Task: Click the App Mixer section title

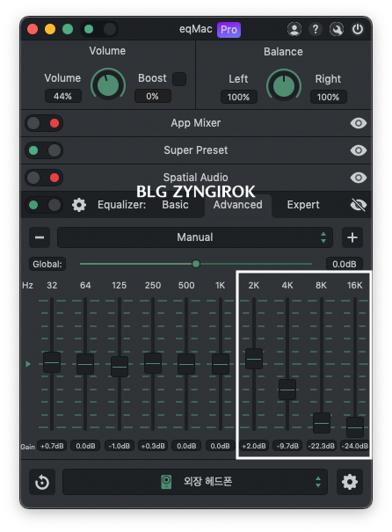Action: [196, 123]
